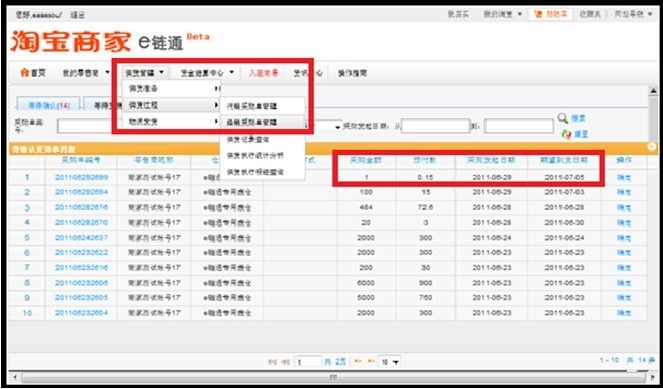
Task: Select 供货过程 in the dropdown menu
Action: (x=171, y=105)
